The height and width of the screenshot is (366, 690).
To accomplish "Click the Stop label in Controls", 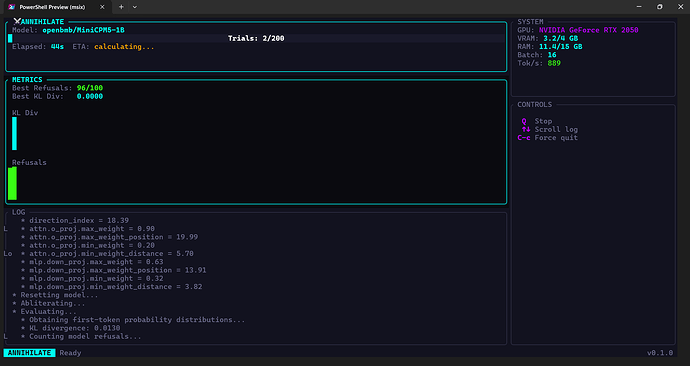I will tap(543, 121).
